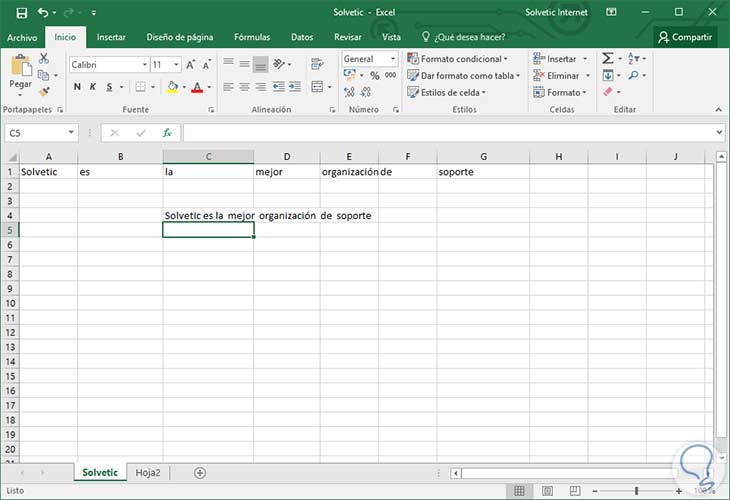The width and height of the screenshot is (730, 500).
Task: Click the Wrap Text icon
Action: (317, 64)
